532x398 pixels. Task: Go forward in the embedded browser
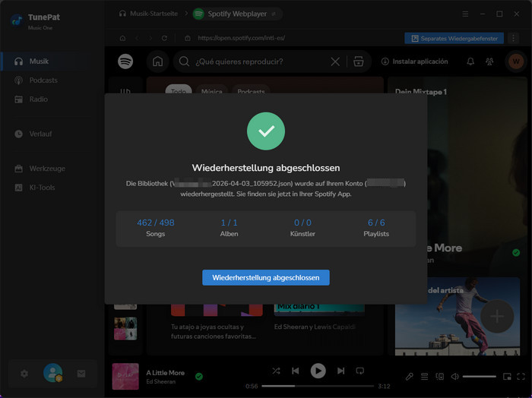point(150,38)
